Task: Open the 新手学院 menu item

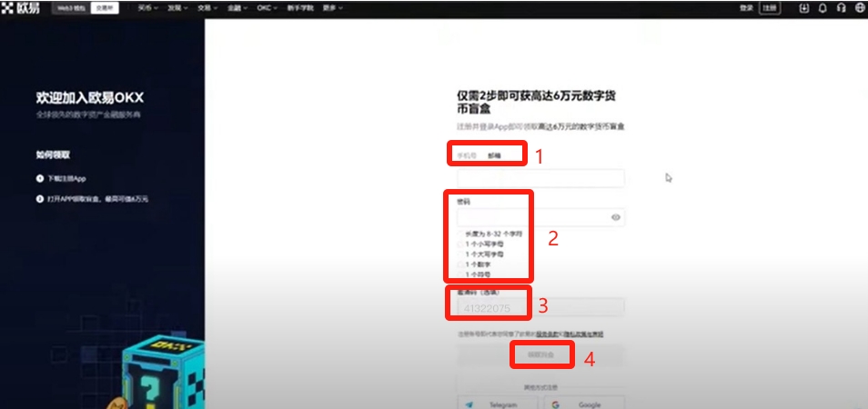Action: click(x=300, y=8)
